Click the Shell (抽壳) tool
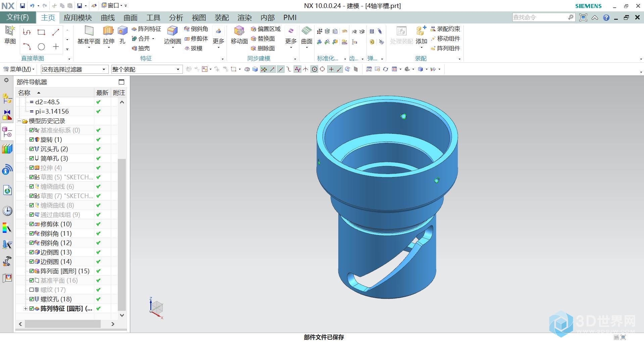The height and width of the screenshot is (342, 644). coord(141,48)
